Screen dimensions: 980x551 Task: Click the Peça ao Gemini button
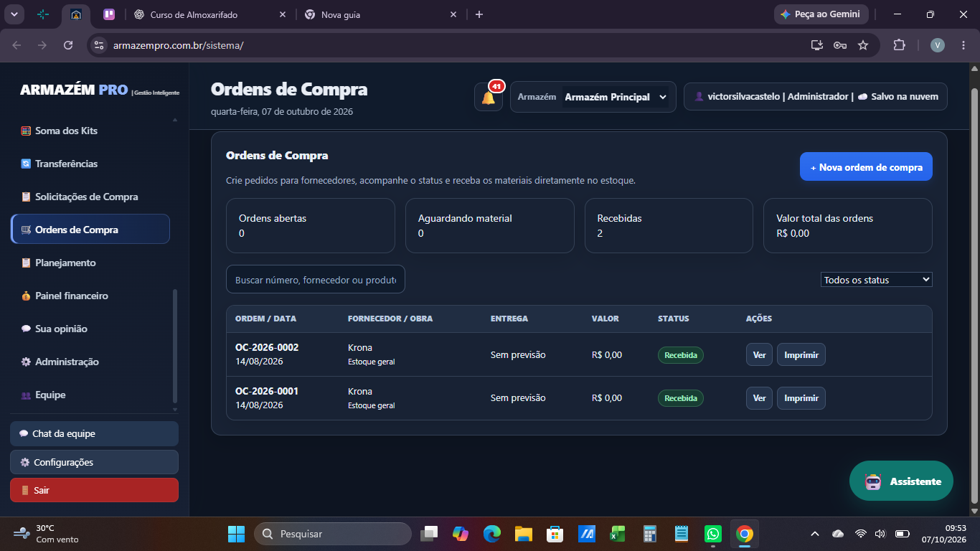(x=821, y=14)
